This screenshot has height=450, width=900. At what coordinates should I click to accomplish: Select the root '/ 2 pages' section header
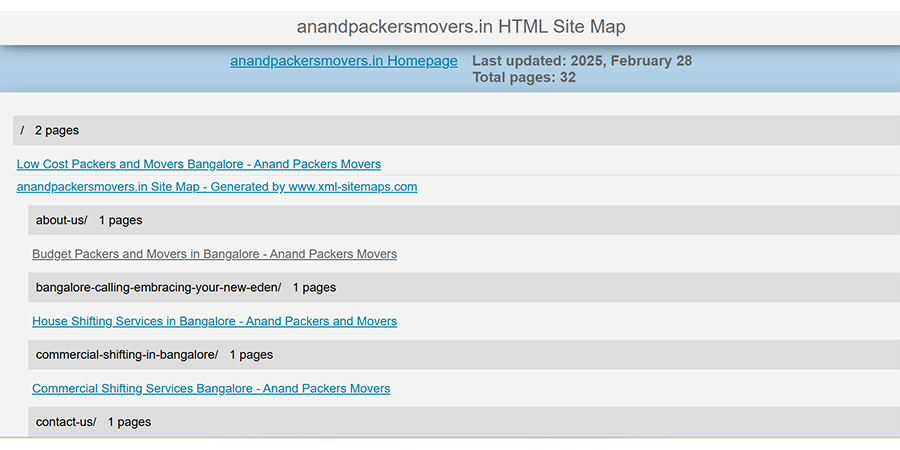click(456, 130)
